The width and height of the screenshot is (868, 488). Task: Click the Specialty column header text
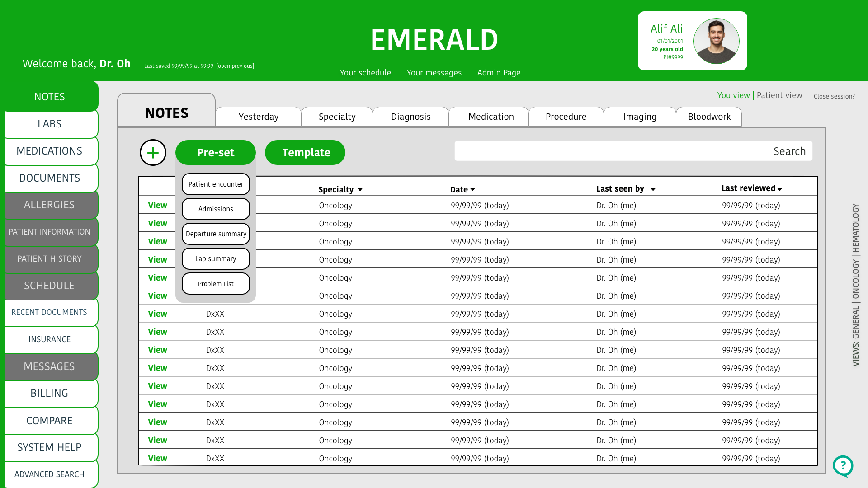click(x=335, y=190)
